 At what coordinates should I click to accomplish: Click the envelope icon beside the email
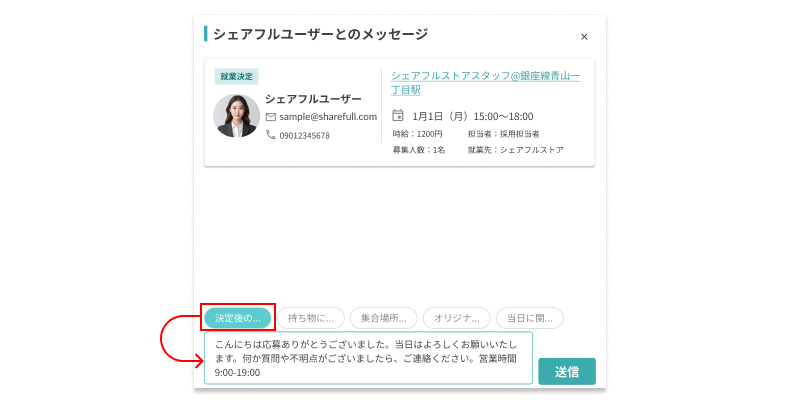click(271, 117)
